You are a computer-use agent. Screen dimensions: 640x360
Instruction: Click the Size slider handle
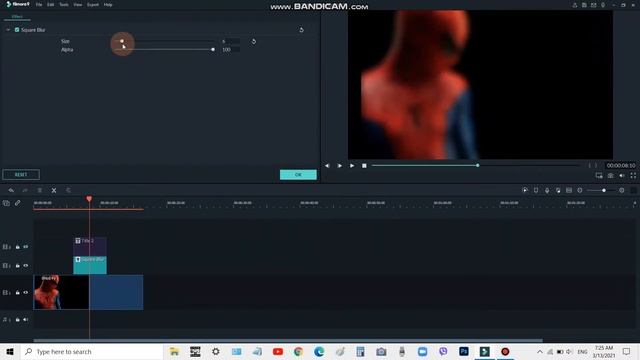pos(122,41)
